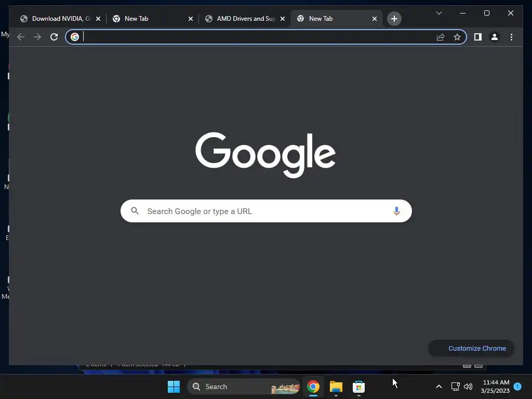Close the first New Tab

(x=190, y=19)
